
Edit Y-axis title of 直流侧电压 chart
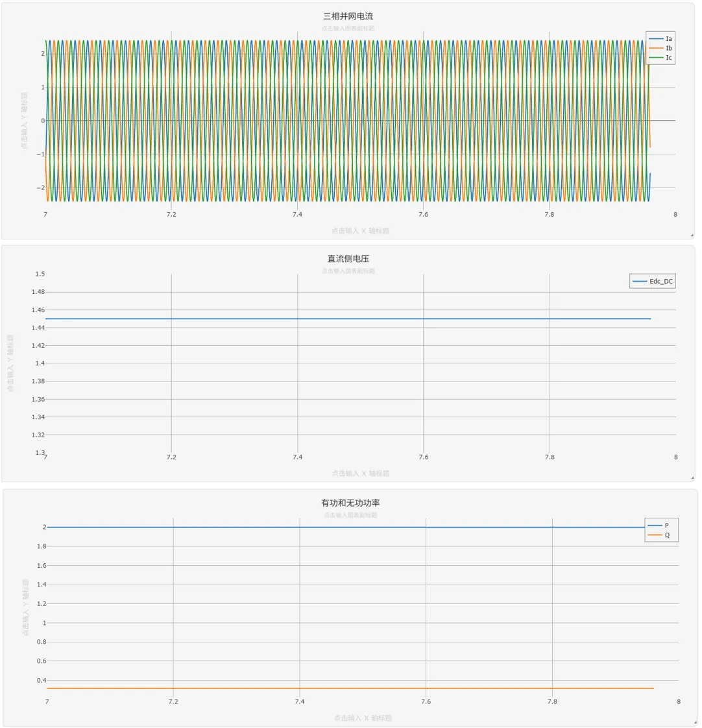(10, 363)
